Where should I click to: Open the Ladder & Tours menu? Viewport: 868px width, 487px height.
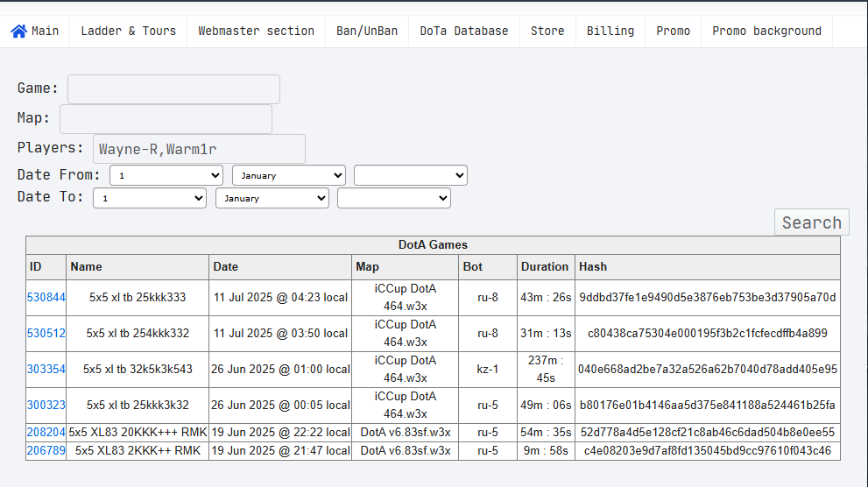(x=129, y=31)
